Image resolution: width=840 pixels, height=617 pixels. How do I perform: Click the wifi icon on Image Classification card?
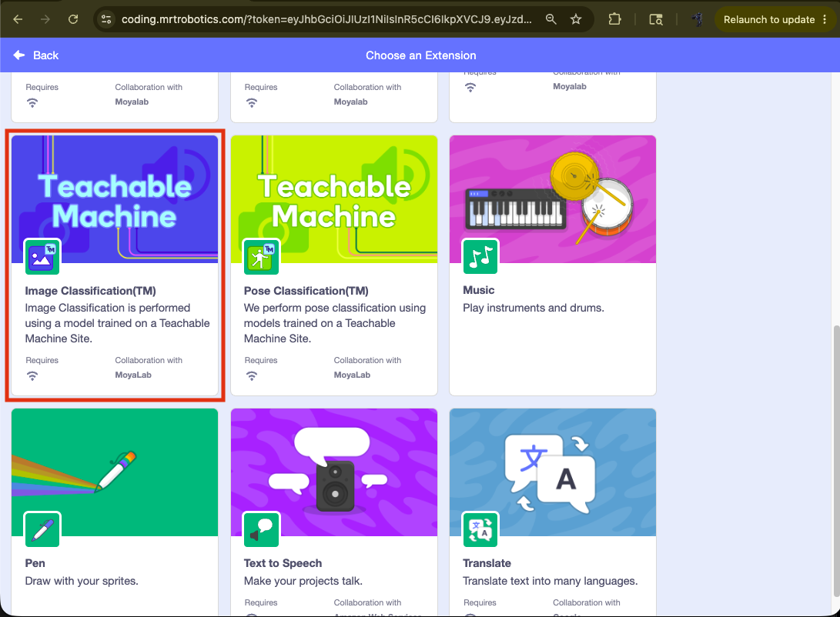(x=32, y=375)
